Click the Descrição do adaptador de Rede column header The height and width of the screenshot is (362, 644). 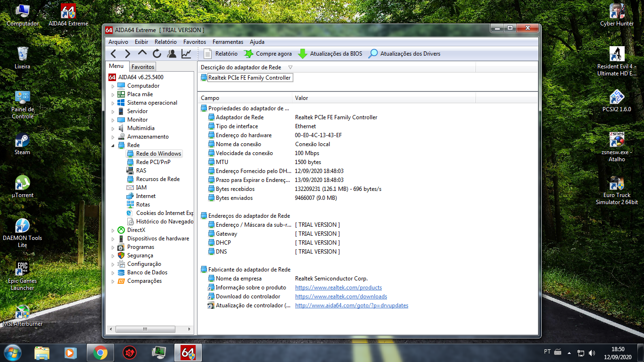click(336, 67)
